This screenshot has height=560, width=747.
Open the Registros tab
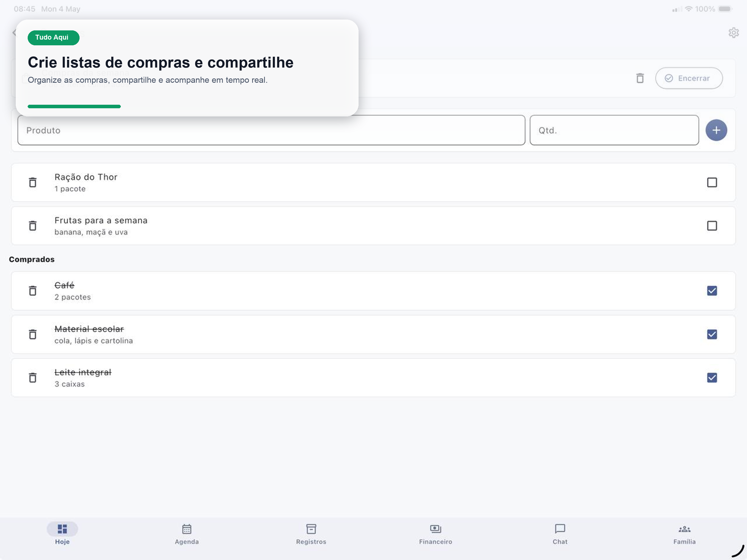click(311, 534)
